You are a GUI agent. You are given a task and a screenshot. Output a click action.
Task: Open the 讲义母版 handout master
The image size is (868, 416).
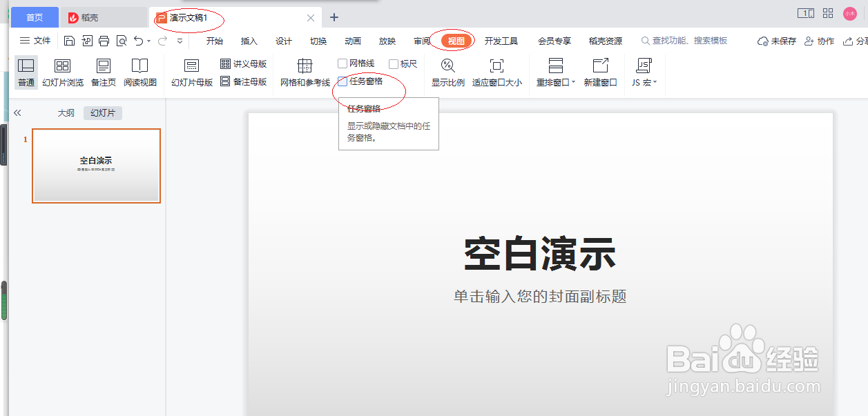[242, 63]
